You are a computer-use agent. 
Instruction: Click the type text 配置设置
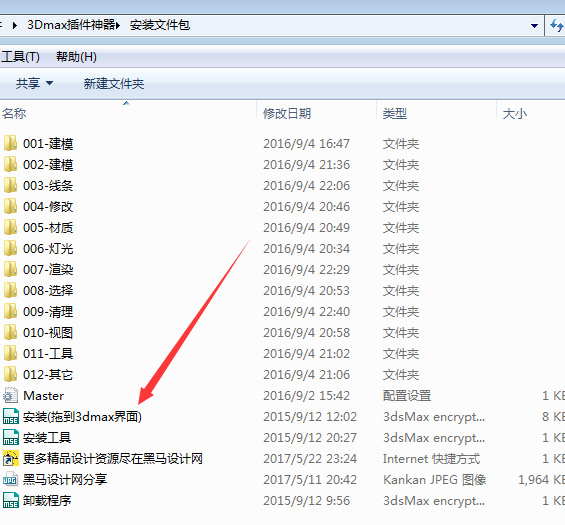pos(407,395)
